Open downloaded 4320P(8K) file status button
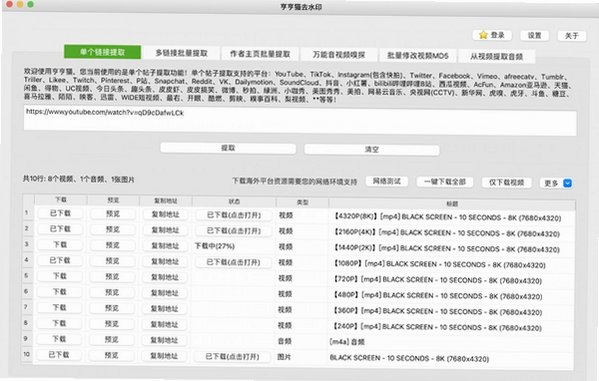Image resolution: width=599 pixels, height=381 pixels. pyautogui.click(x=234, y=215)
